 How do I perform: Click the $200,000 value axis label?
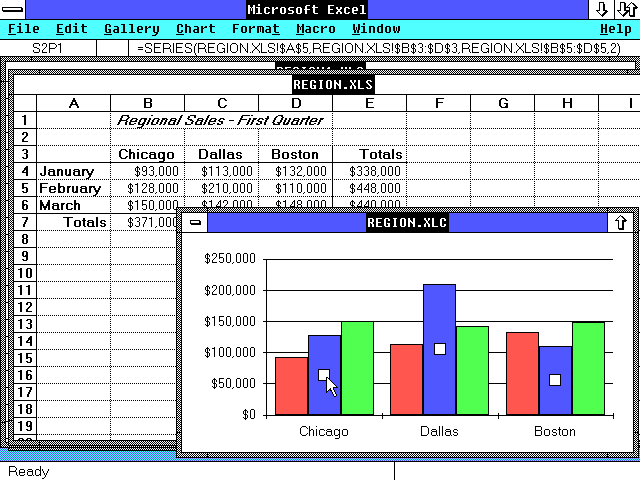click(230, 290)
